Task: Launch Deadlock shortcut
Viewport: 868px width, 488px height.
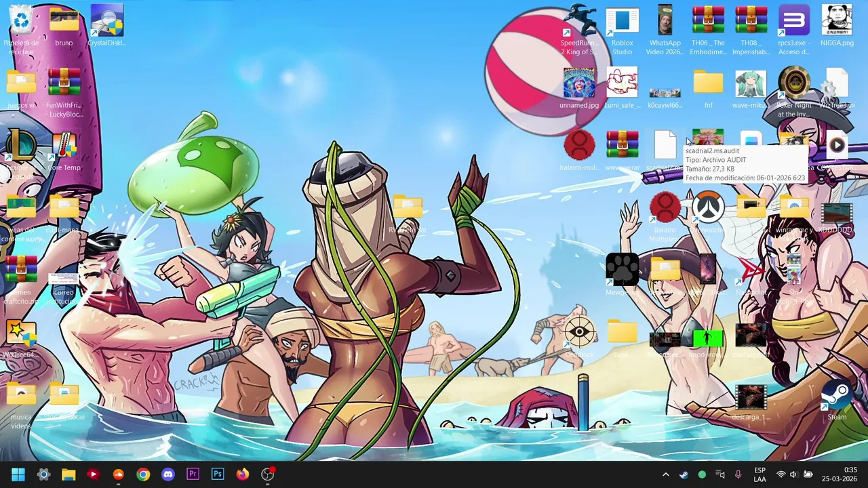Action: click(579, 338)
